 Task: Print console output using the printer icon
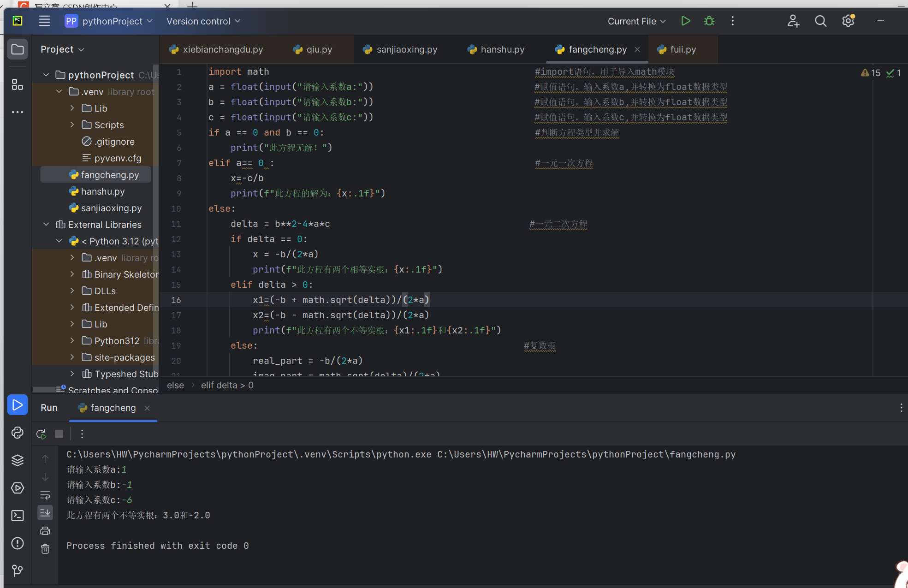coord(45,531)
